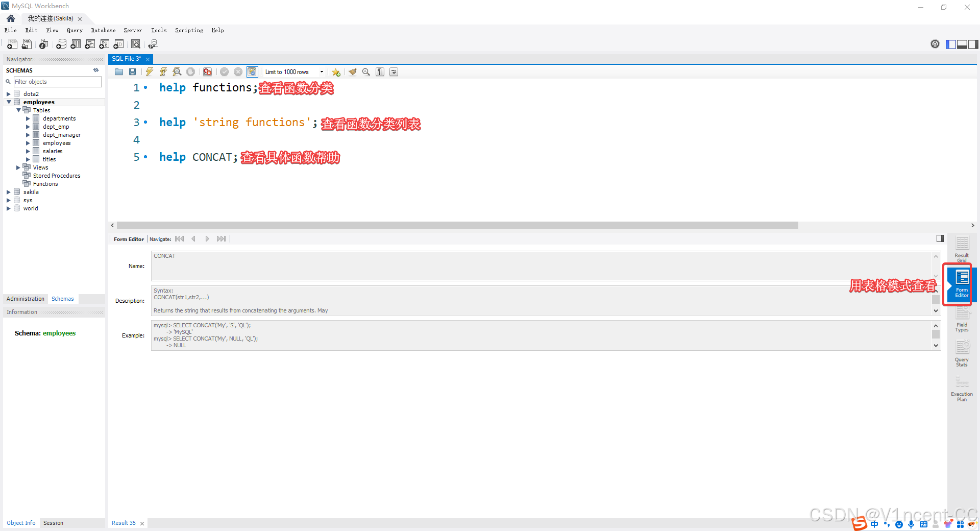
Task: Open SQL script file icon in main toolbar
Action: (x=27, y=44)
